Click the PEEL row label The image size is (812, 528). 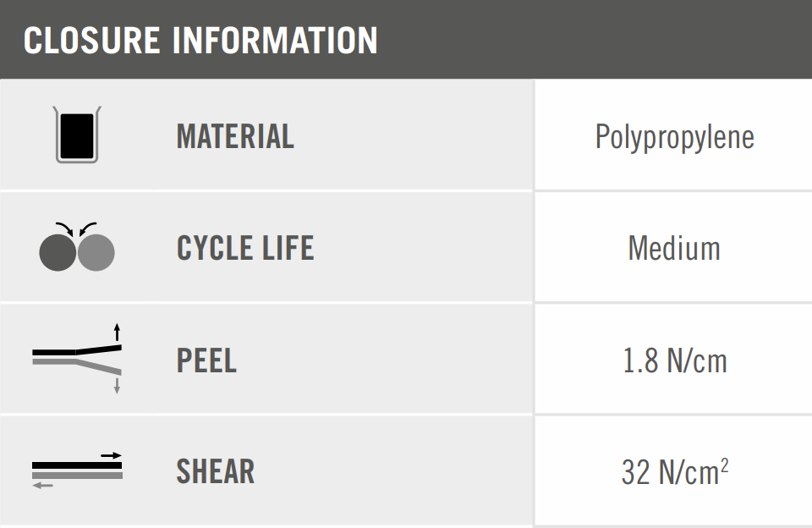pos(206,360)
